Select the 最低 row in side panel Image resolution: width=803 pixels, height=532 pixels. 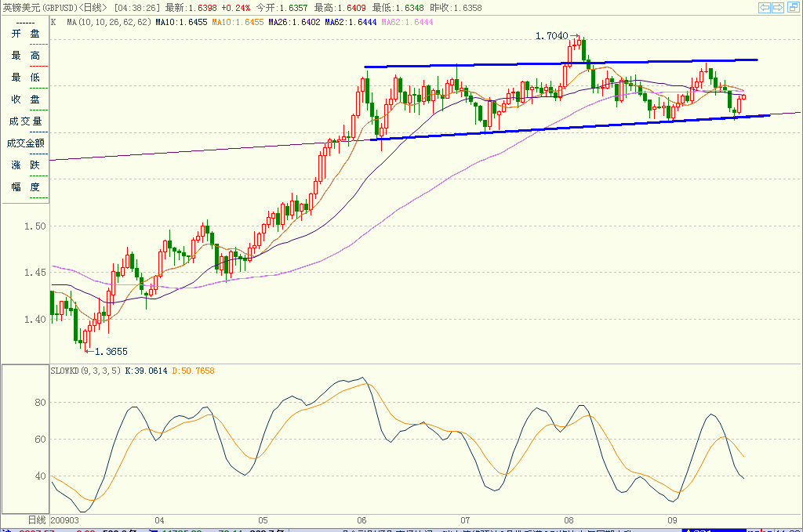26,78
